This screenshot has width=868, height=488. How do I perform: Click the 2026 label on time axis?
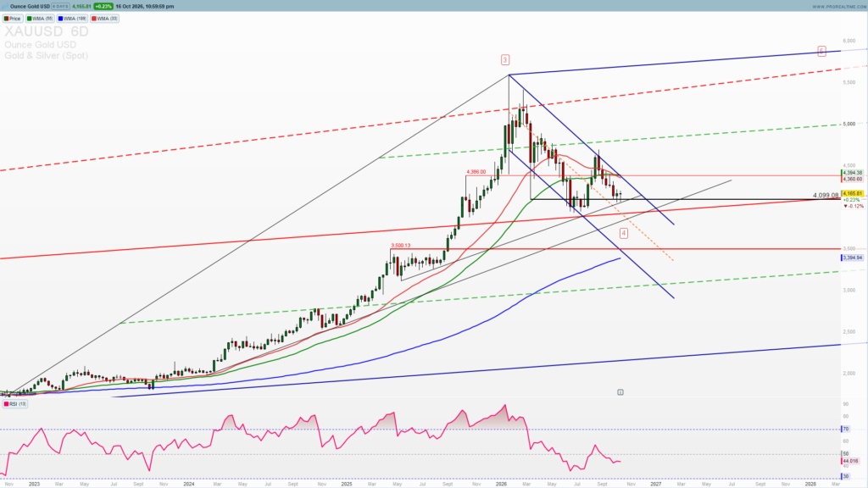tap(501, 484)
